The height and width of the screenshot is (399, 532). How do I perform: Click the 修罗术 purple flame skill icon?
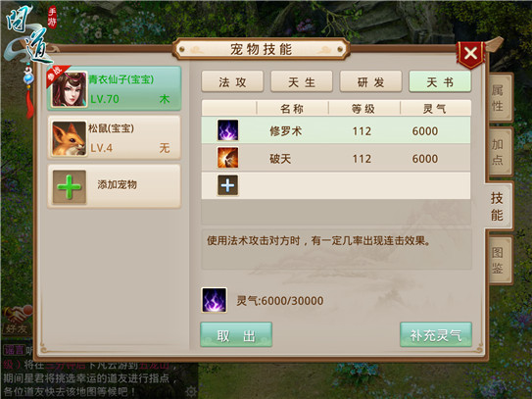227,130
